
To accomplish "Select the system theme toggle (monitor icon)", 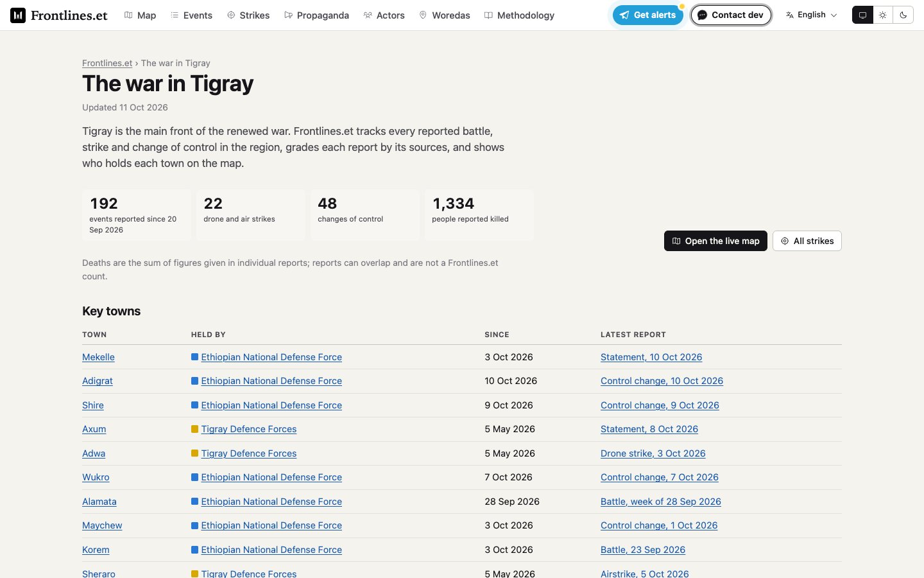I will (862, 15).
